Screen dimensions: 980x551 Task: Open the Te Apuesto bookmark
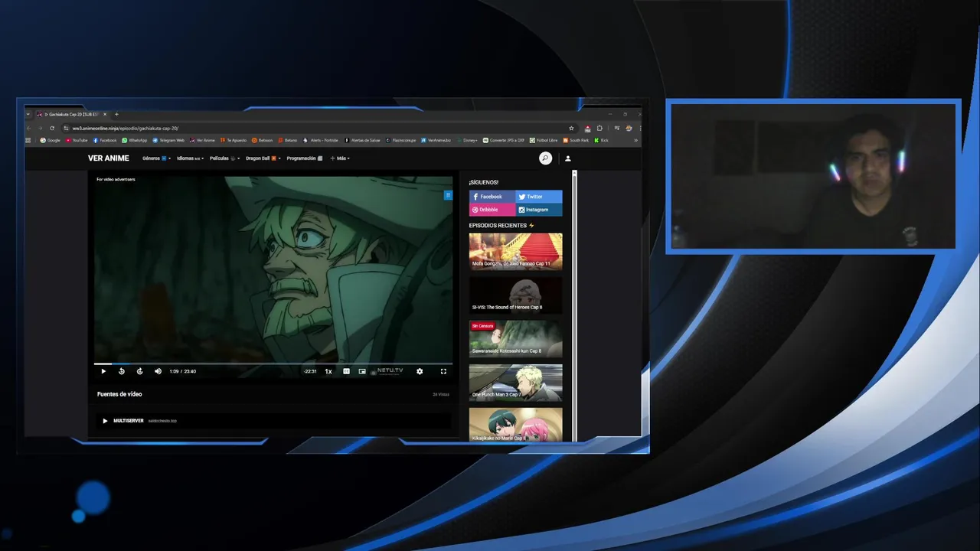pos(234,140)
